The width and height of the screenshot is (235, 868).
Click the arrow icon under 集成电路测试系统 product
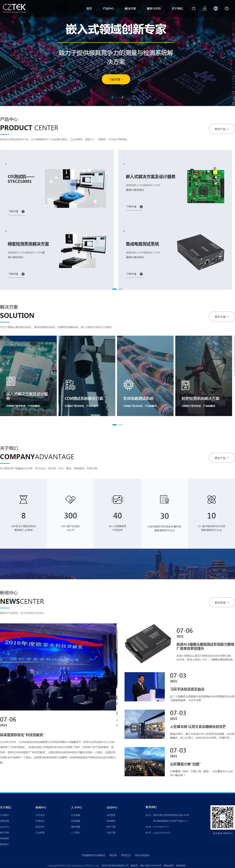click(141, 274)
